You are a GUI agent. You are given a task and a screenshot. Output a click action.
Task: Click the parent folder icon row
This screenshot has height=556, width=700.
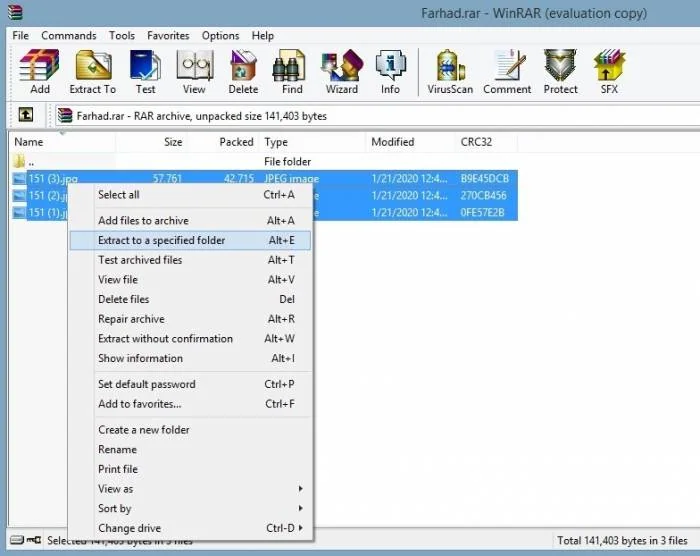click(x=19, y=161)
